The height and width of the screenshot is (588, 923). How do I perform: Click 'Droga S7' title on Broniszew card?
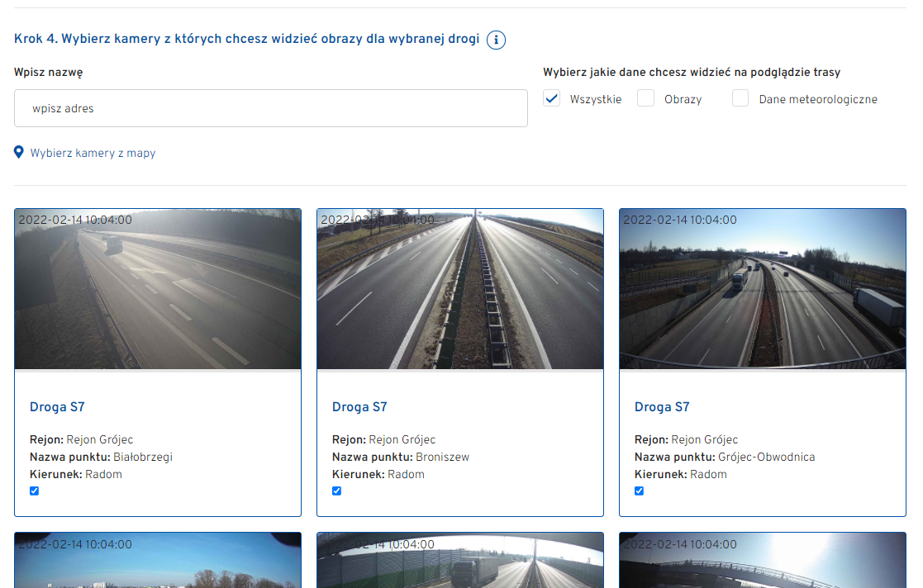(x=359, y=407)
